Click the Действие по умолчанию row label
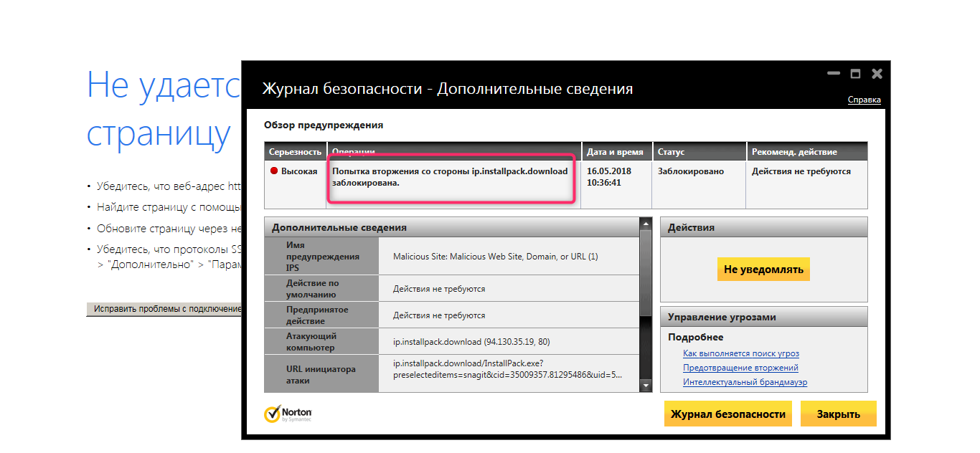This screenshot has width=980, height=453. click(x=321, y=288)
